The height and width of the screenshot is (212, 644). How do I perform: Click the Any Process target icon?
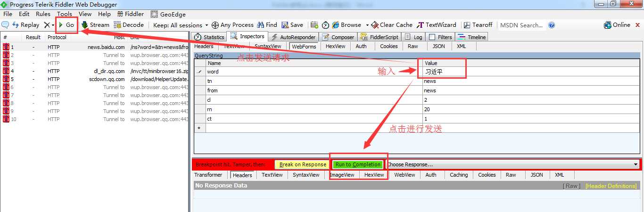[215, 25]
